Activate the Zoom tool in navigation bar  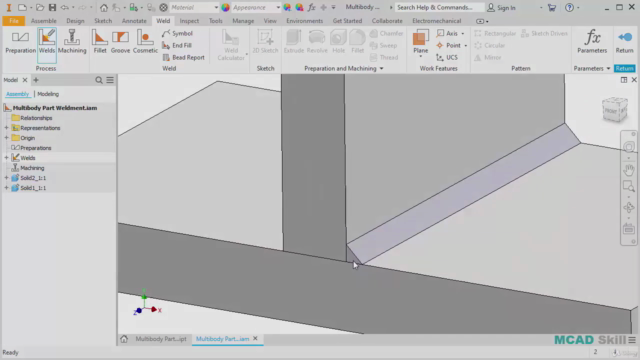click(629, 187)
